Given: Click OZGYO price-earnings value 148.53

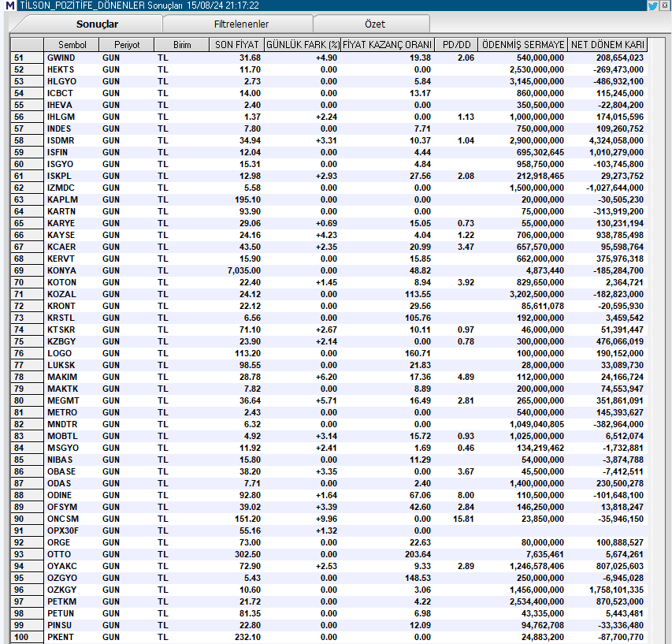Looking at the screenshot, I should [418, 578].
